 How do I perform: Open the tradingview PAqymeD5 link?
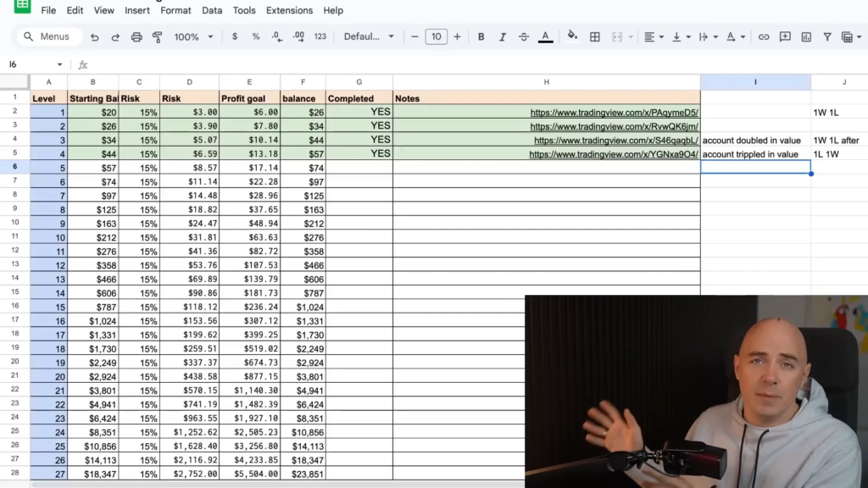(x=614, y=112)
